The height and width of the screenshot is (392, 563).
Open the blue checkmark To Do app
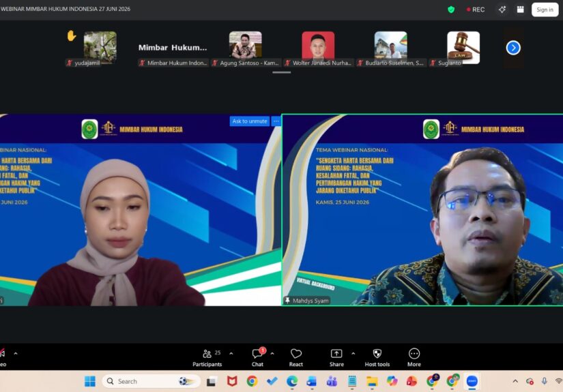tap(272, 381)
